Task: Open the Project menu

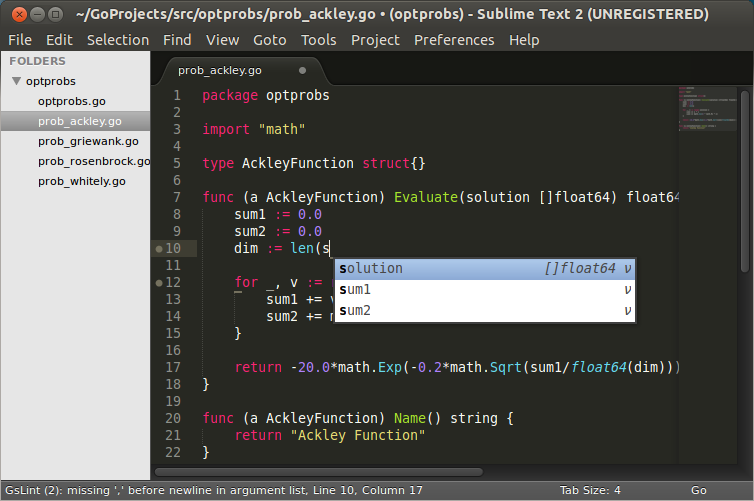Action: 375,40
